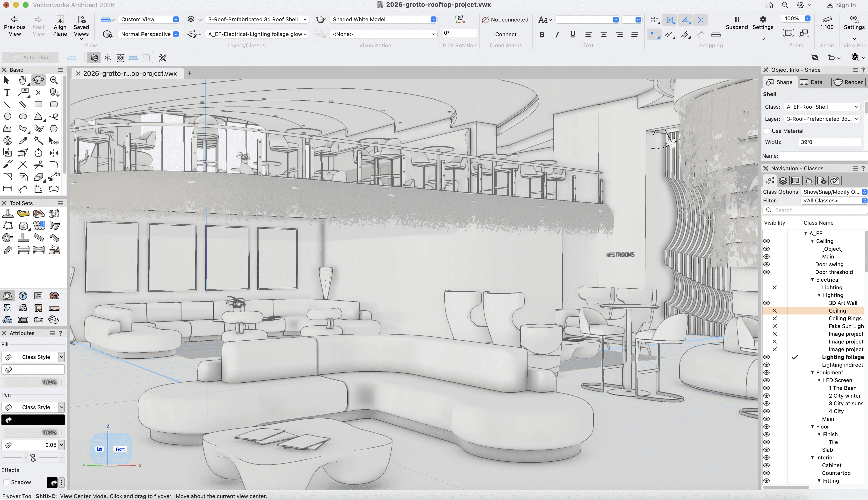This screenshot has height=500, width=868.
Task: Select the Text tool
Action: pyautogui.click(x=7, y=92)
